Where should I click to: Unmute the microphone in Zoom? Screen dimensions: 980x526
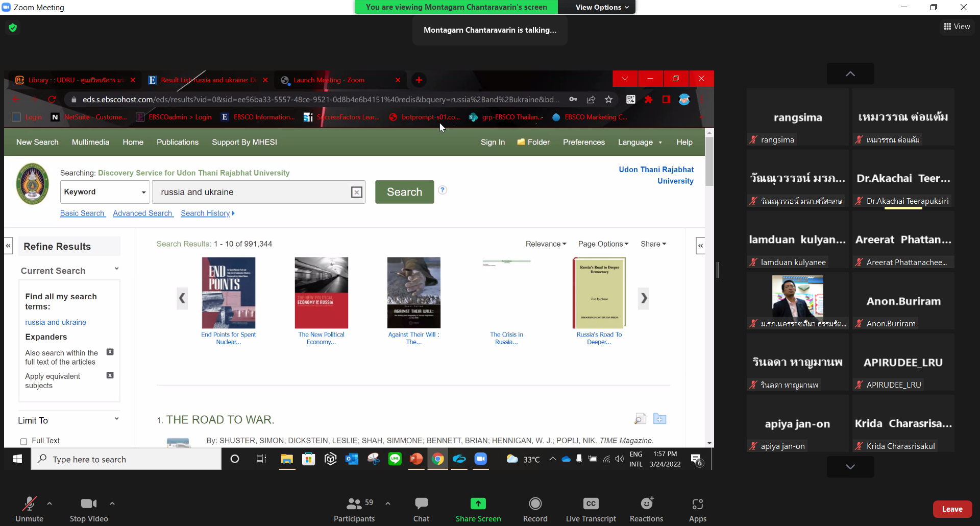(29, 509)
